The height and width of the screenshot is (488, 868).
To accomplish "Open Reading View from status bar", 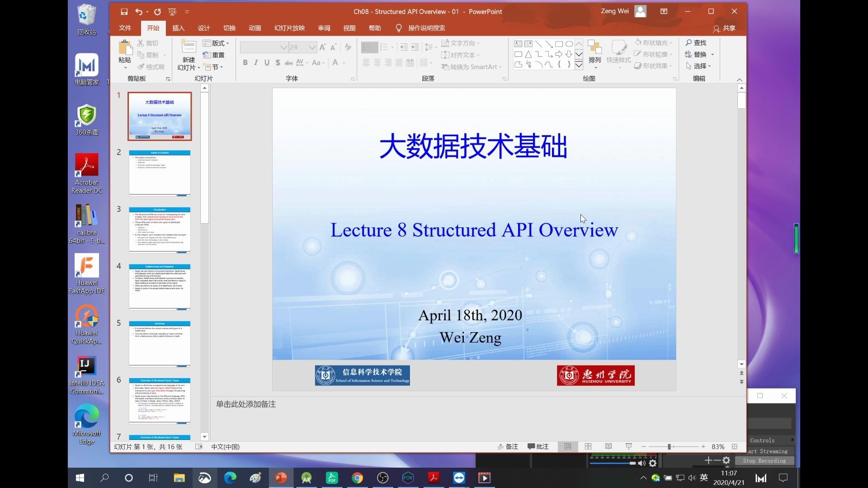I will tap(609, 446).
